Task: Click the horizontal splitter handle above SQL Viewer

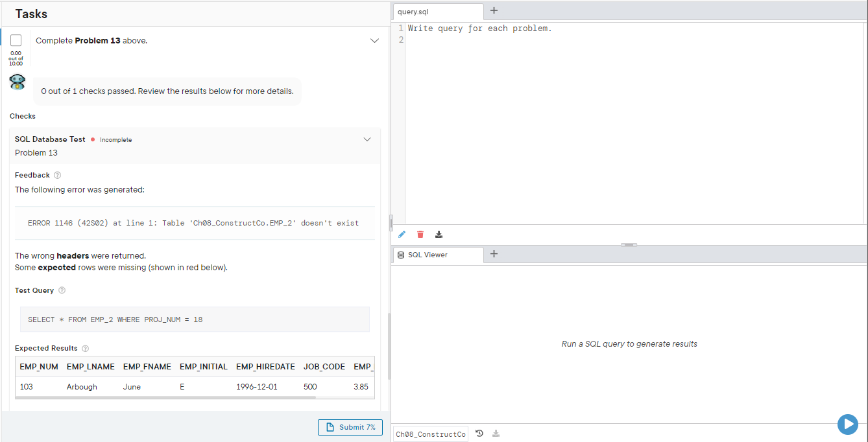Action: tap(629, 244)
